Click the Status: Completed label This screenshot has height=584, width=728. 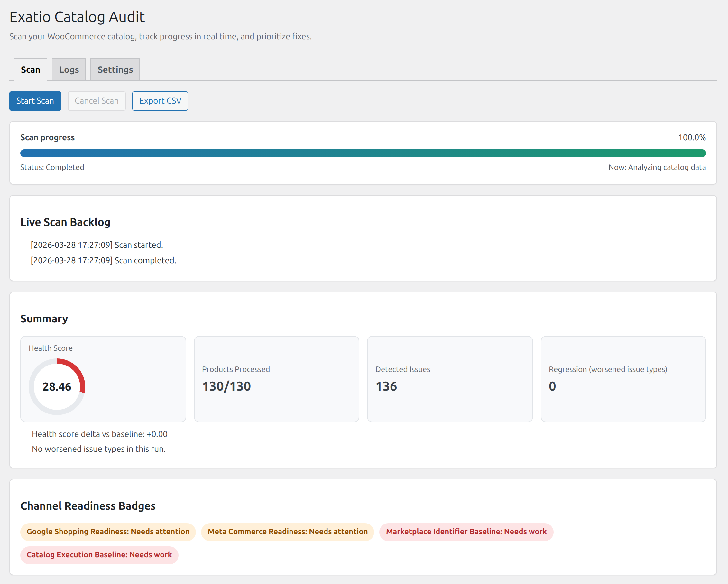click(52, 167)
